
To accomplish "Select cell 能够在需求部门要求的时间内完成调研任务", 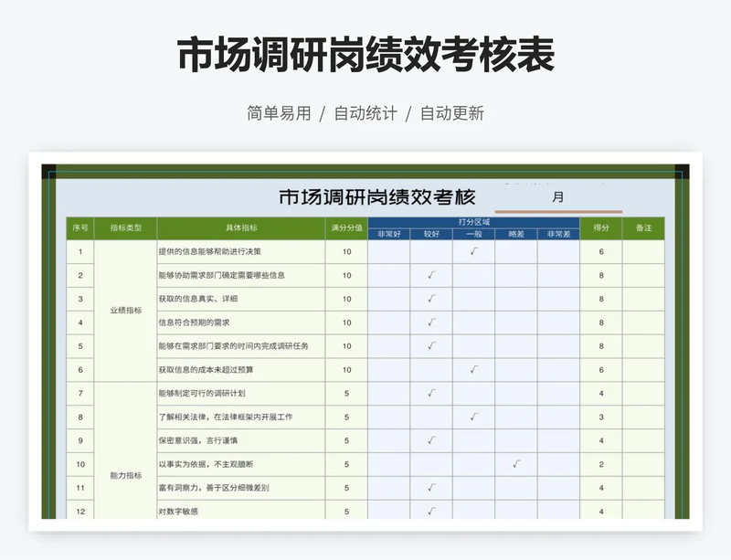I will [x=241, y=346].
